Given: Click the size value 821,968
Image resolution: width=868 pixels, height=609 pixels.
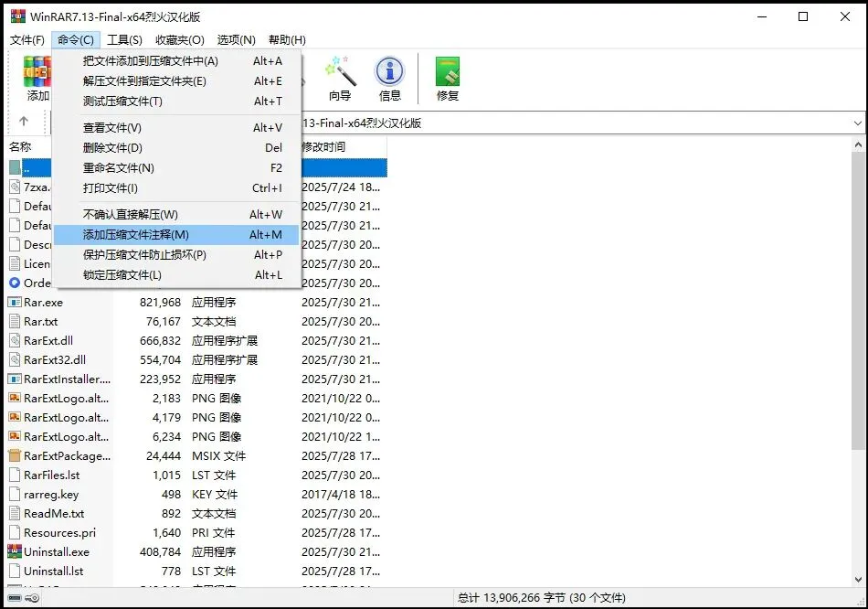Looking at the screenshot, I should [x=160, y=302].
